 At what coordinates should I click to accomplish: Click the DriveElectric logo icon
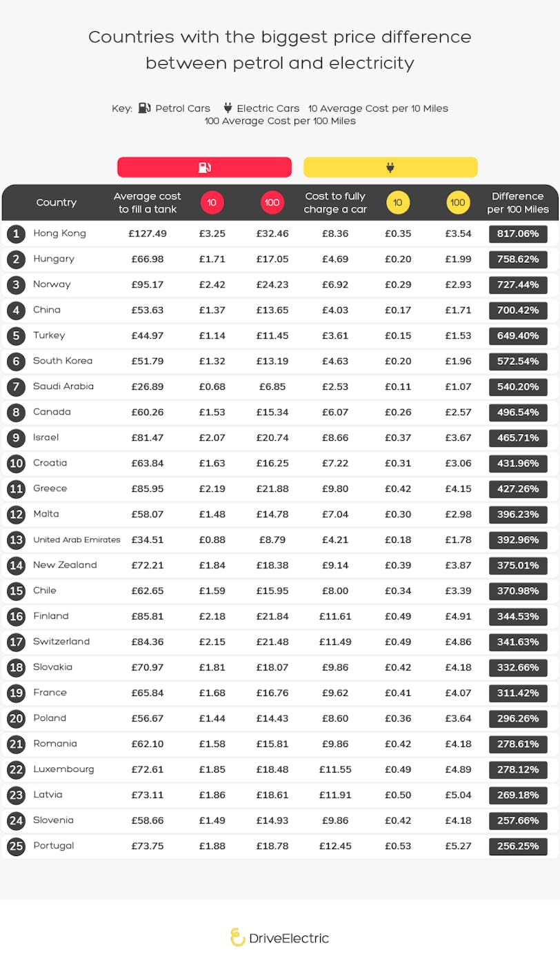point(238,937)
